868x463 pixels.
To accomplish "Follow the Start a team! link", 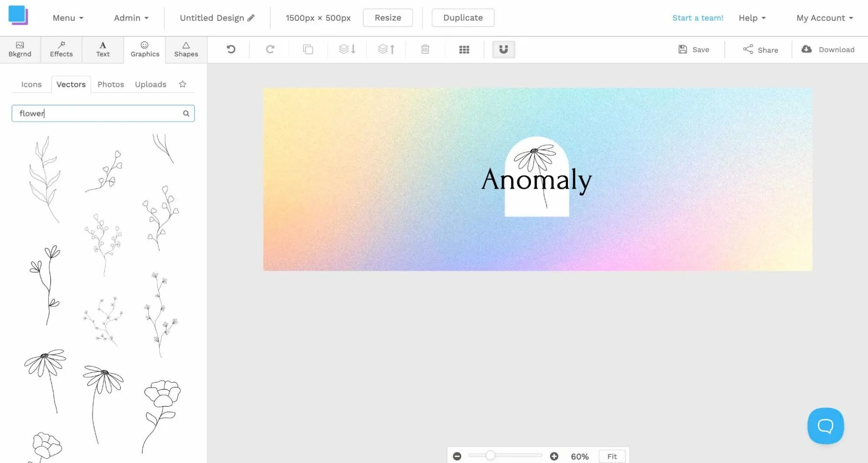I will click(x=698, y=18).
